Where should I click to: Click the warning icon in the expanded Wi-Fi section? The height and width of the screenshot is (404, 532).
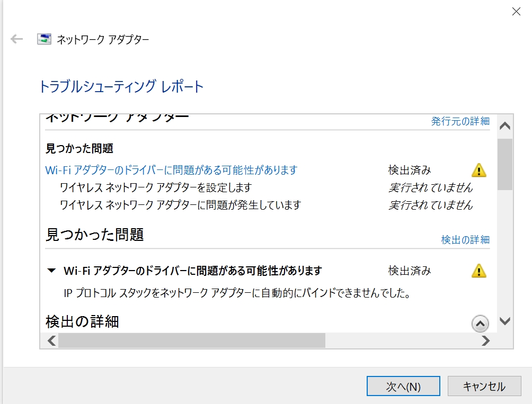click(478, 271)
